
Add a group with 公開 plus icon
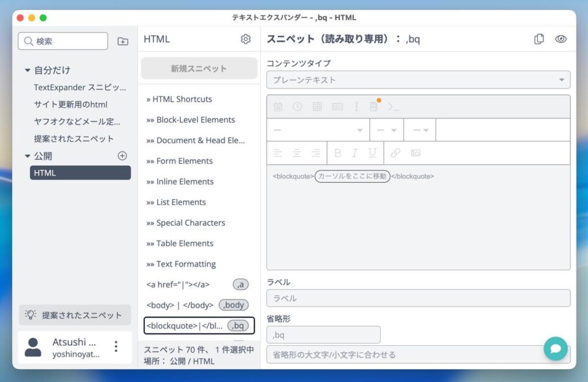tap(122, 156)
